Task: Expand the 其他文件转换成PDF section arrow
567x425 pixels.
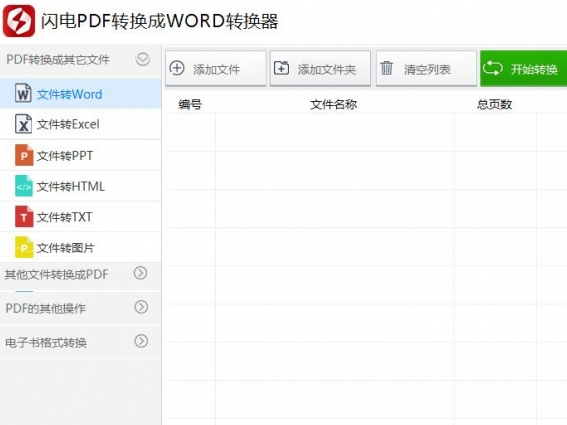Action: (141, 273)
